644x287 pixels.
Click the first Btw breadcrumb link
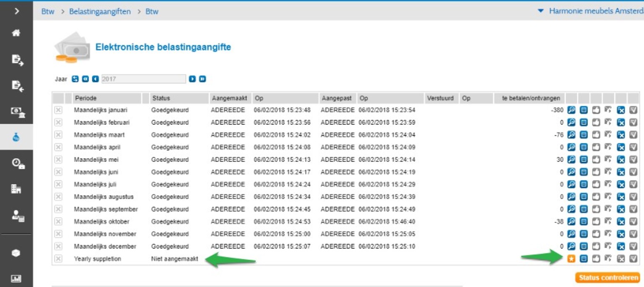[48, 11]
